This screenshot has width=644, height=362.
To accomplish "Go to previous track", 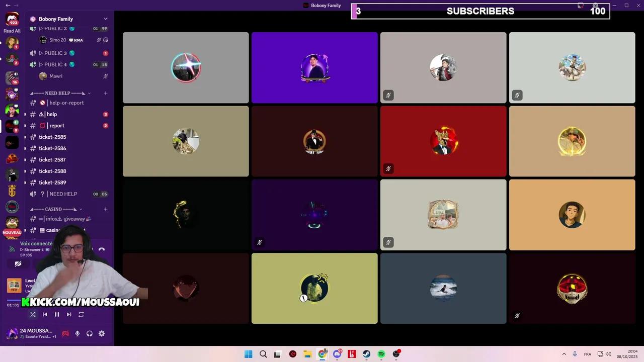I will (x=45, y=314).
